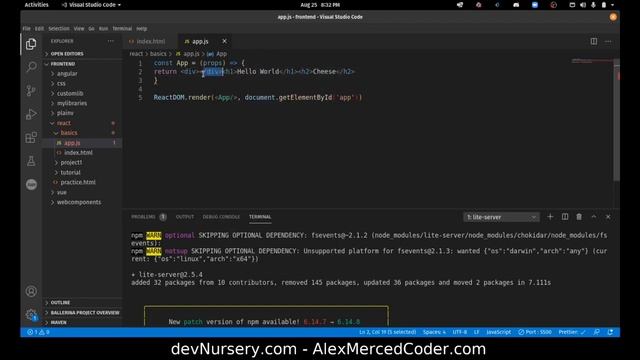The image size is (640, 360).
Task: Expand the Outline section
Action: (82, 302)
